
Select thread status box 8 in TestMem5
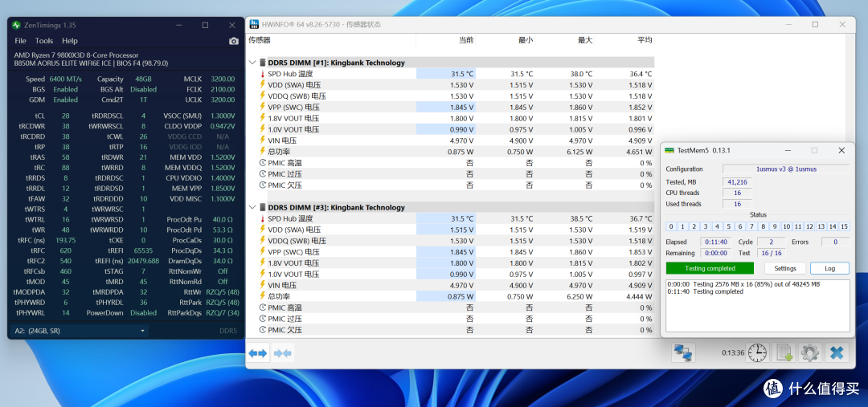(x=764, y=226)
